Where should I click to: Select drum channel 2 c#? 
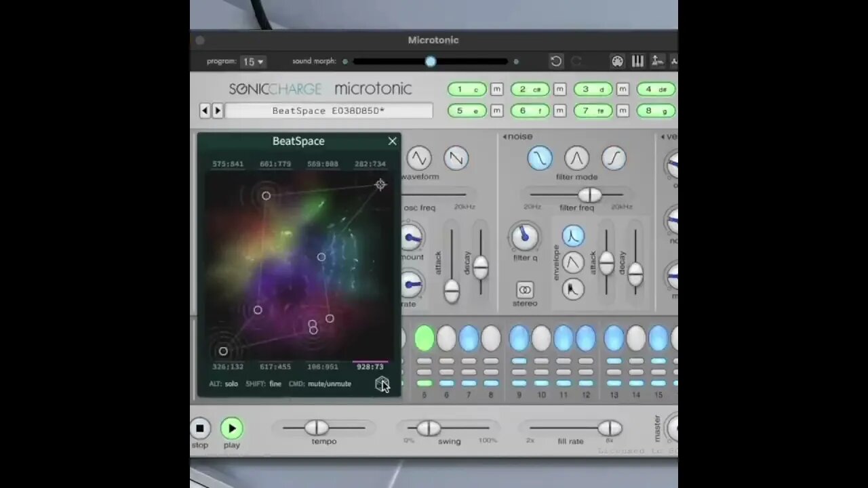tap(530, 89)
